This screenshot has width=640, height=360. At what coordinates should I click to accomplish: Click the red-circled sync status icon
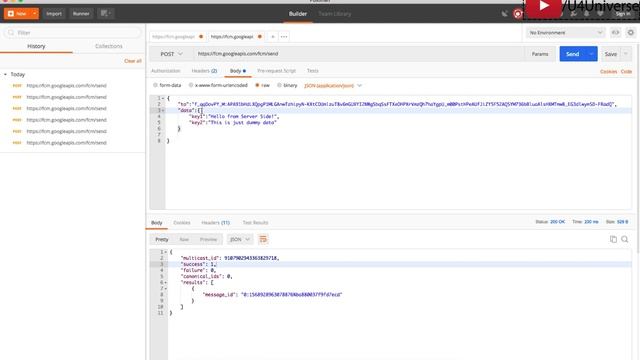pyautogui.click(x=518, y=14)
